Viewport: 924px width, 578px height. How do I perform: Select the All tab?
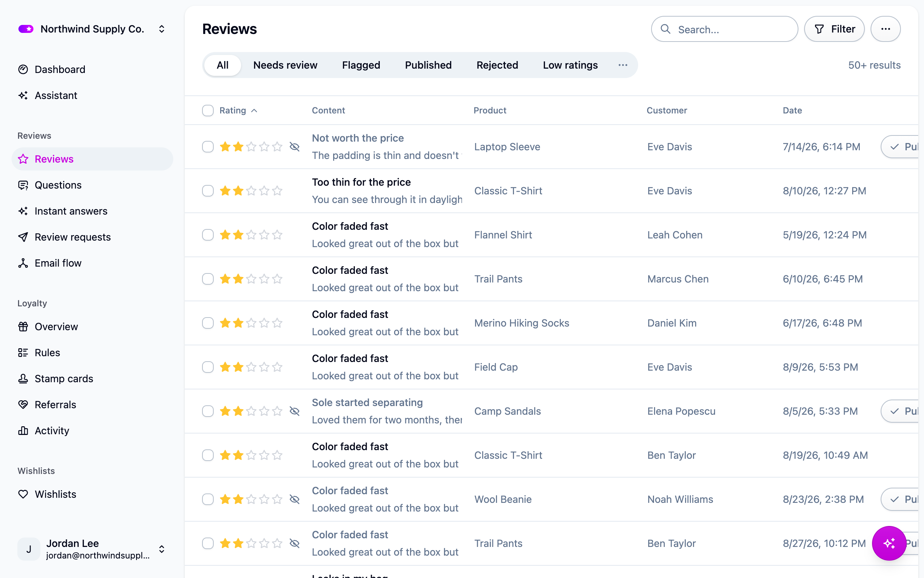223,65
